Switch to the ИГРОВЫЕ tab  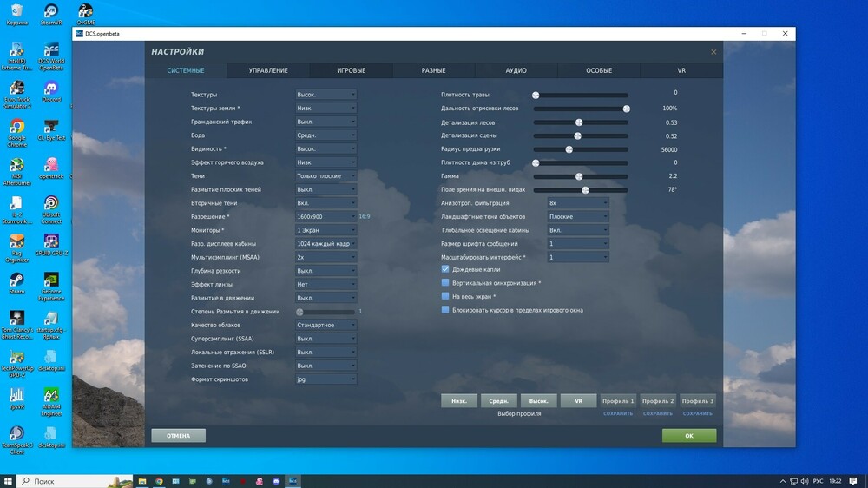351,70
